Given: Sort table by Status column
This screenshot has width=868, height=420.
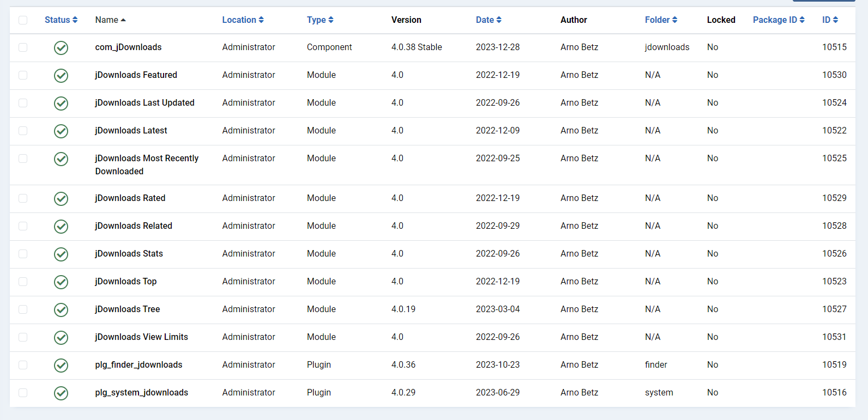Looking at the screenshot, I should pos(61,20).
